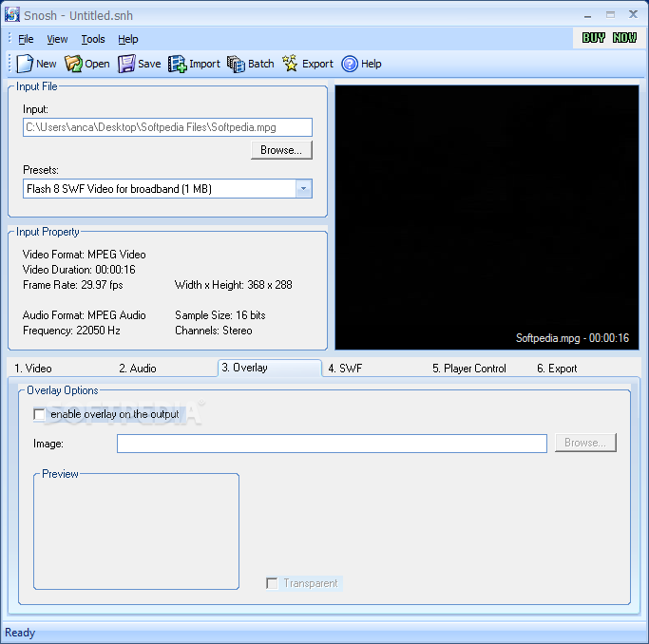The width and height of the screenshot is (649, 644).
Task: Click the 'Frequency: 22050 Hz' text
Action: pos(71,331)
